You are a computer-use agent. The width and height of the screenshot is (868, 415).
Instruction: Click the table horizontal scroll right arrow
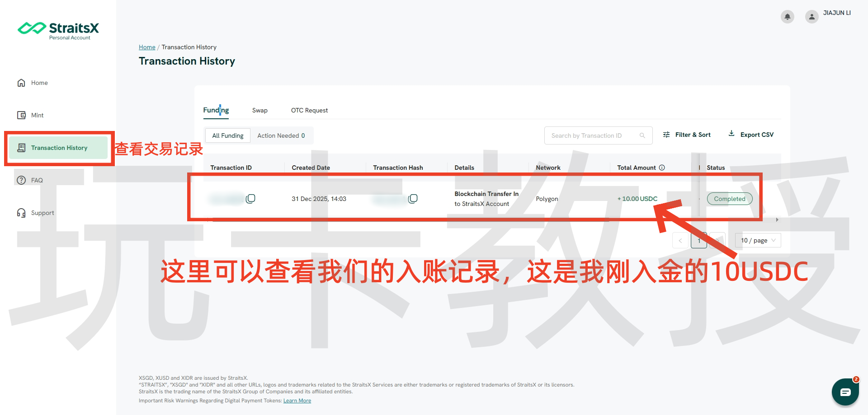777,220
